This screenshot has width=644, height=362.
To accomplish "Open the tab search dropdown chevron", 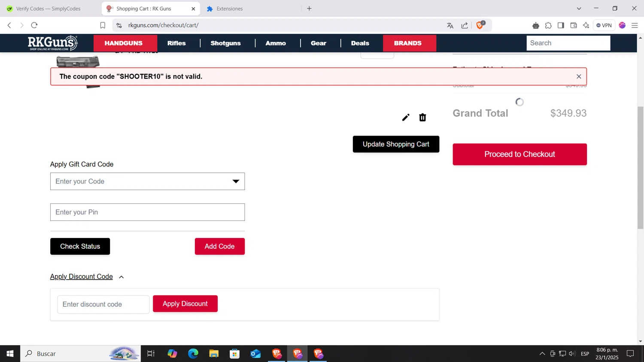I will pos(579,9).
